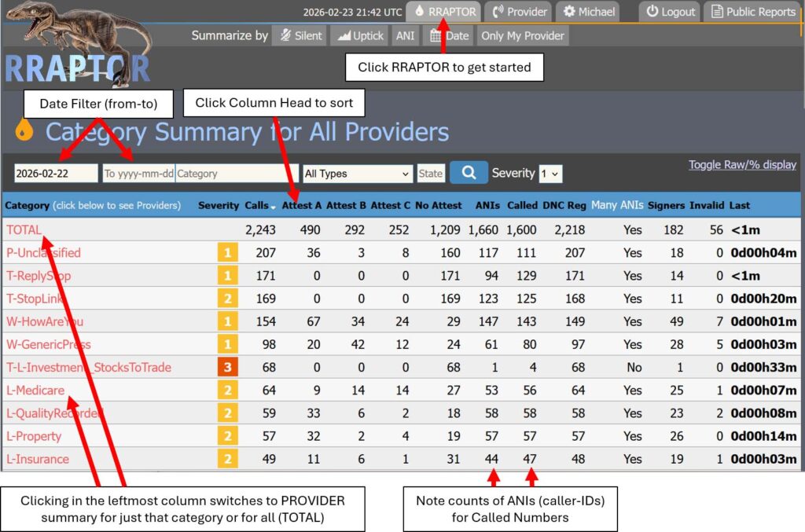Click the orange droplet icon beside the title
This screenshot has height=532, width=805.
(x=24, y=130)
